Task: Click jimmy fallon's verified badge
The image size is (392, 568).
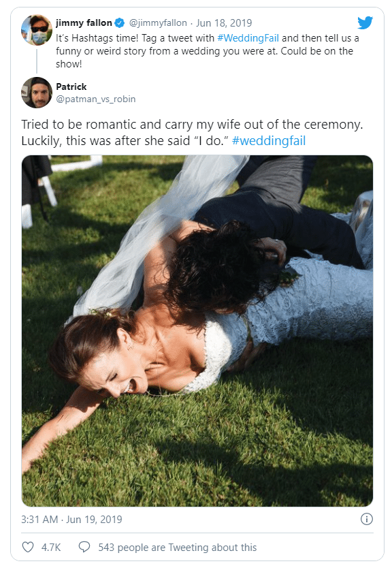Action: click(120, 23)
